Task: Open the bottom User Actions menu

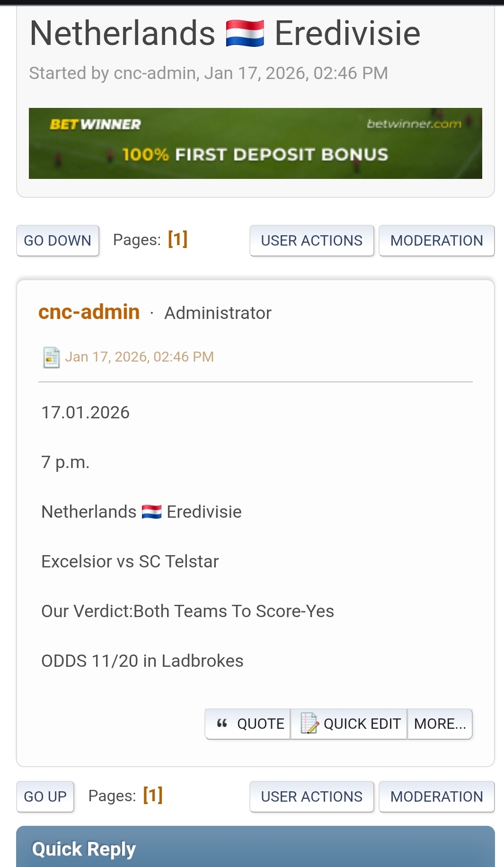Action: point(311,796)
